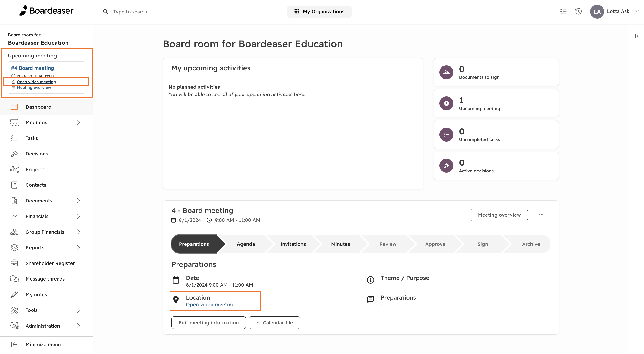Open video meeting link under Location
The height and width of the screenshot is (354, 644).
(210, 304)
